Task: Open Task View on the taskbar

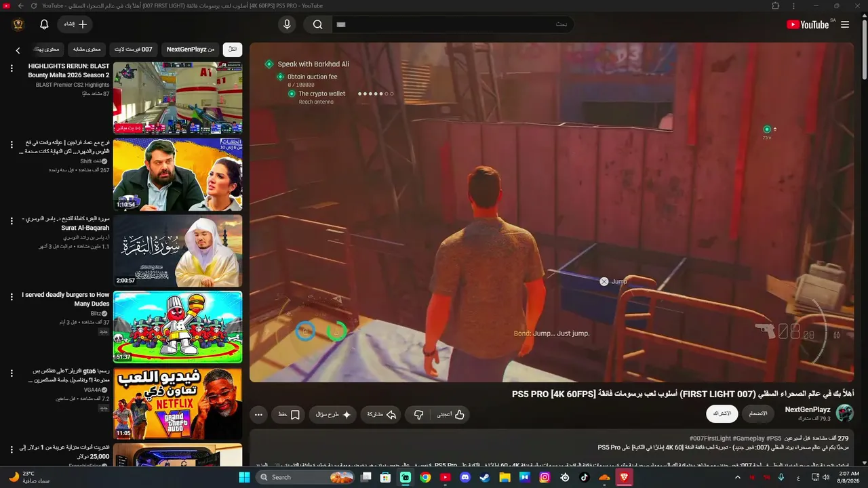Action: click(x=366, y=477)
